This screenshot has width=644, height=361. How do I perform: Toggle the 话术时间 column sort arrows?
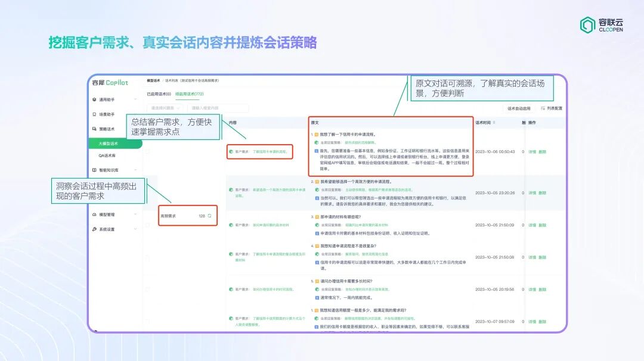point(494,122)
